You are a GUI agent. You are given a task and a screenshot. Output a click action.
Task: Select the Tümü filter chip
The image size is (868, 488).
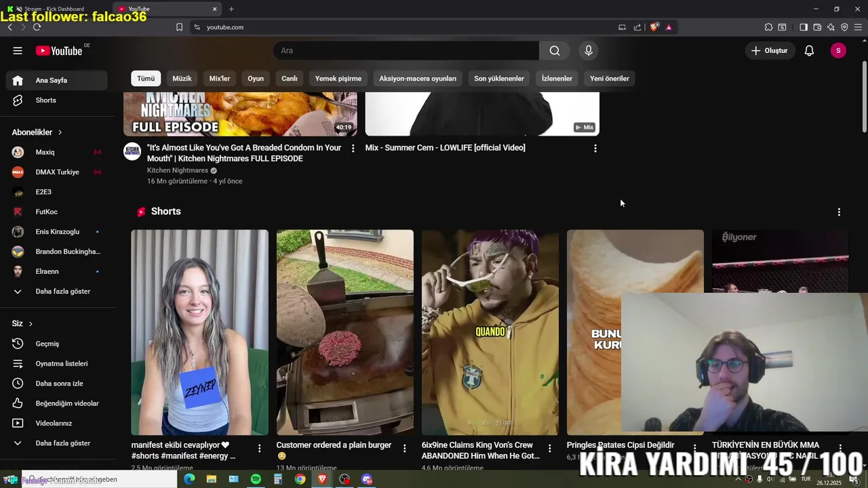tap(146, 79)
